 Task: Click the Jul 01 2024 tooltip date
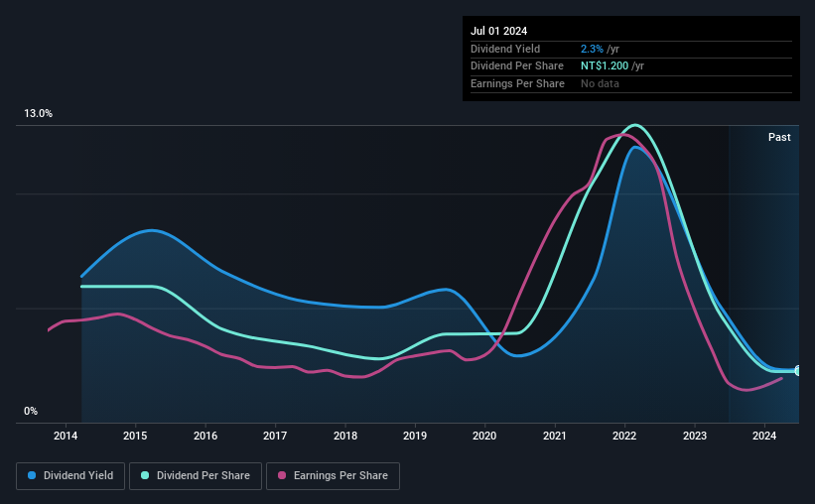click(x=498, y=31)
